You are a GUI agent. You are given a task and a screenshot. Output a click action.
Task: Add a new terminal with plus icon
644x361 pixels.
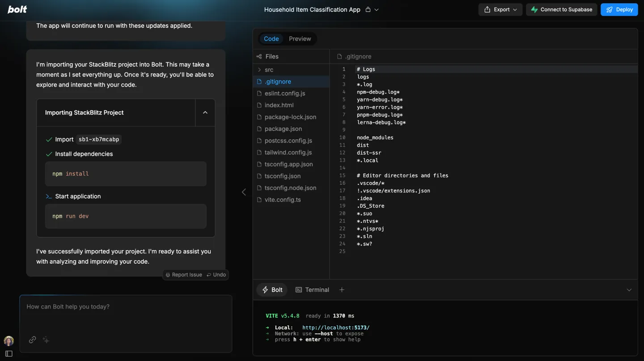342,290
